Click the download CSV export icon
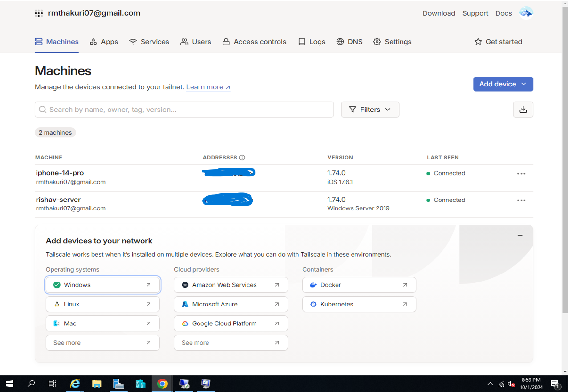 (523, 110)
